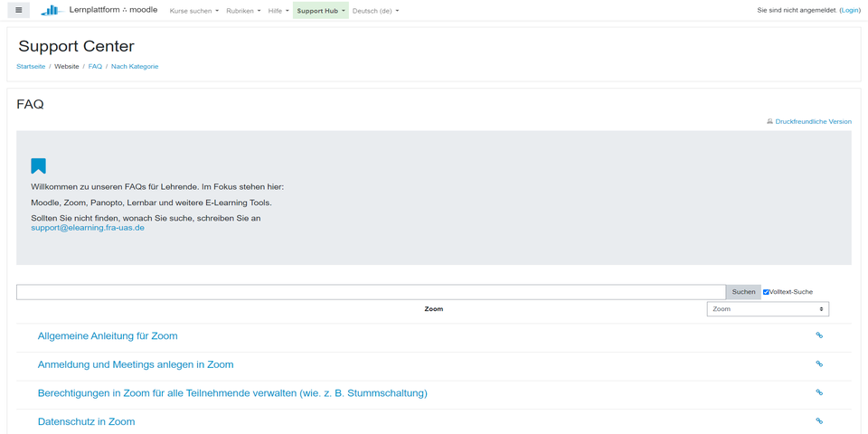This screenshot has height=434, width=868.
Task: Click link icon for Anmeldung und Meetings anlegen
Action: pos(819,363)
